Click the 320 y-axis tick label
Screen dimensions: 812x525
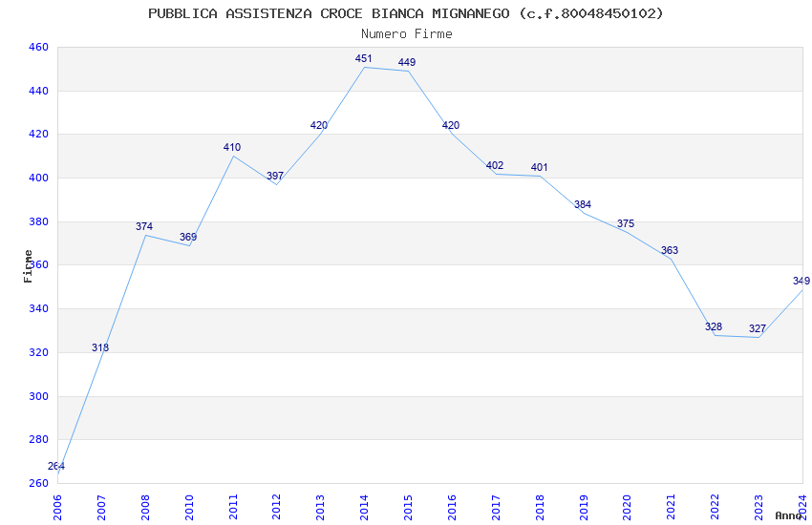pyautogui.click(x=38, y=353)
